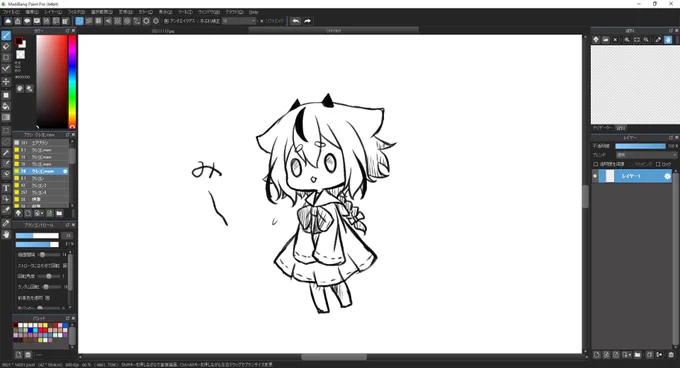This screenshot has height=368, width=680.
Task: Toggle ストロークに合わせて回転 checkbox
Action: [65, 265]
